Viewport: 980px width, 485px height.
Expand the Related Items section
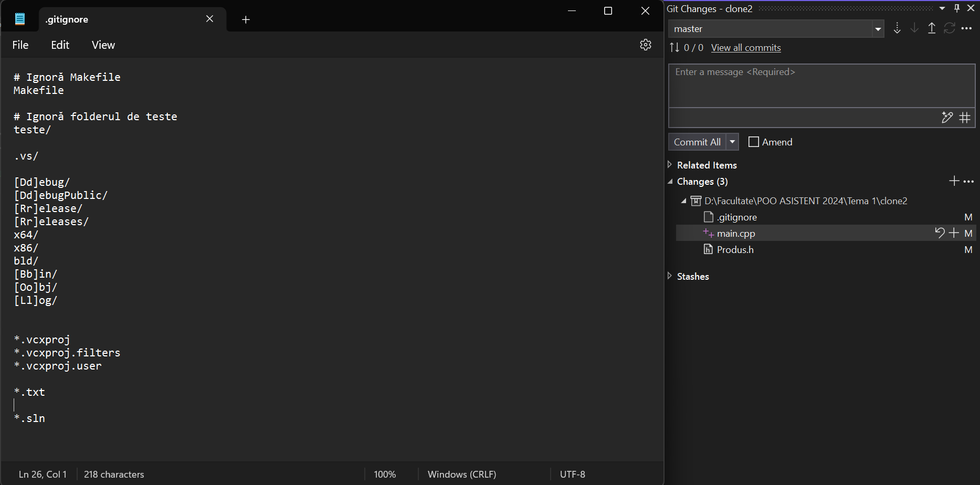[x=670, y=164]
